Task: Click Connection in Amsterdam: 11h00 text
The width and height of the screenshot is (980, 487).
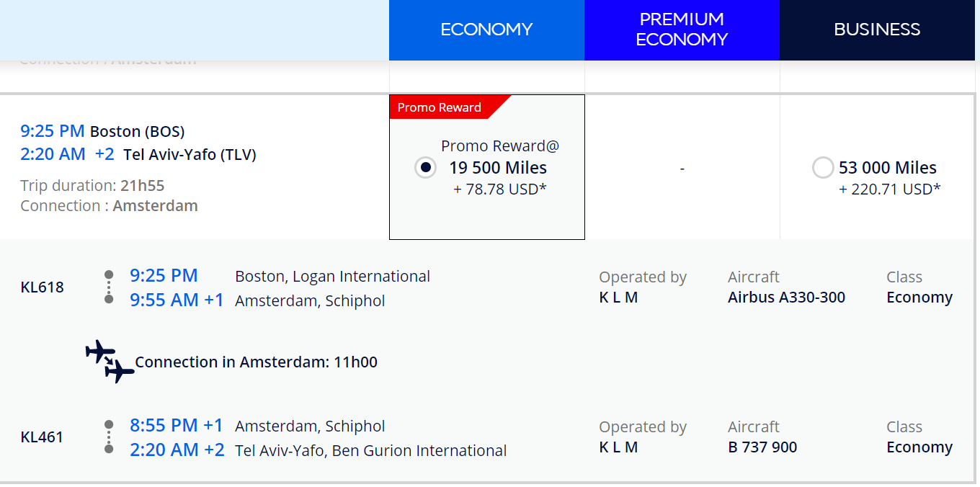Action: [257, 362]
